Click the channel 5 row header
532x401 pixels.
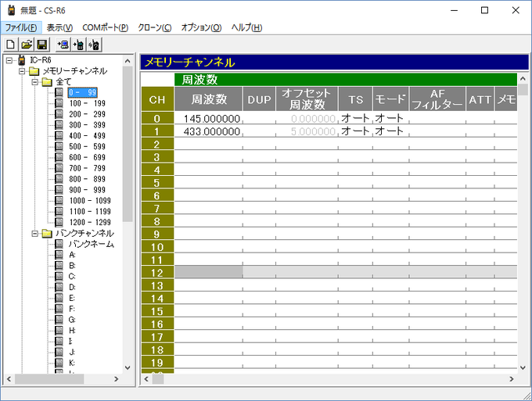(x=157, y=183)
